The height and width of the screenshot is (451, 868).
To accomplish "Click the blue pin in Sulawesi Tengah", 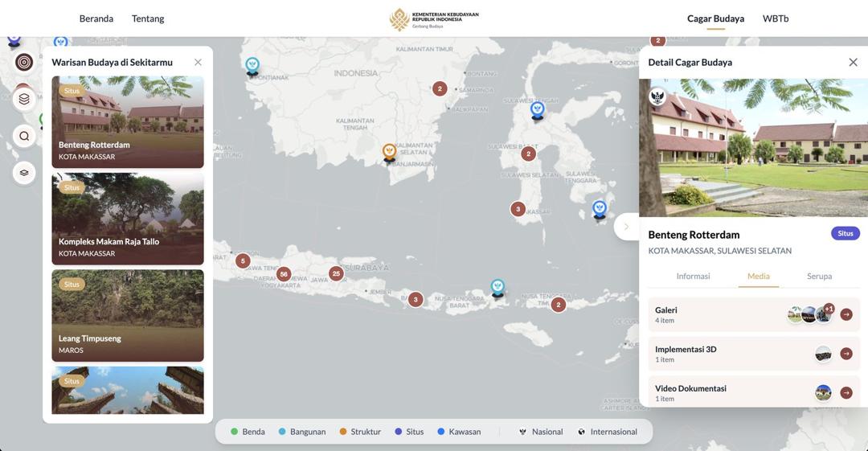I will 537,110.
